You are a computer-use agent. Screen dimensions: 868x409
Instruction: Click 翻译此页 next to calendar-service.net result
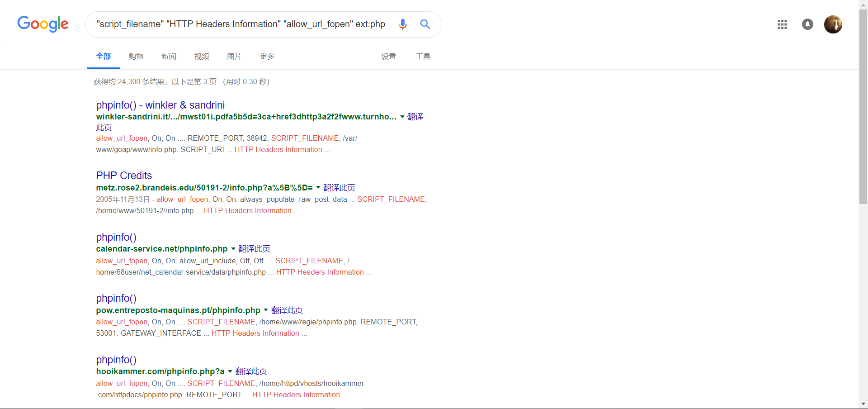[254, 249]
